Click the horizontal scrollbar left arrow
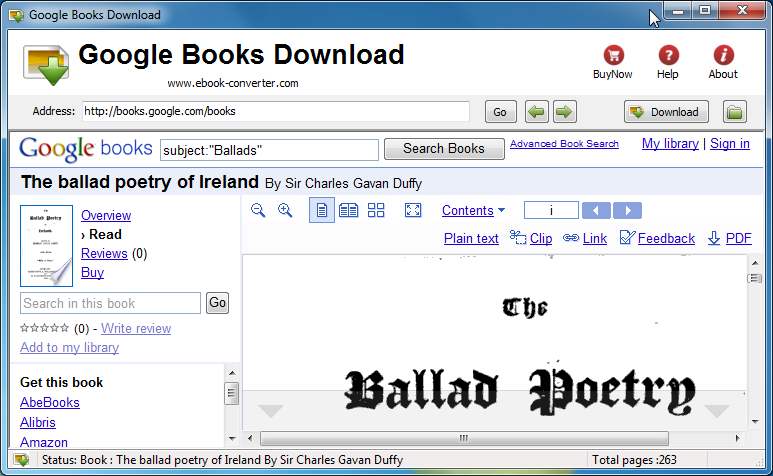This screenshot has height=476, width=773. [250, 438]
